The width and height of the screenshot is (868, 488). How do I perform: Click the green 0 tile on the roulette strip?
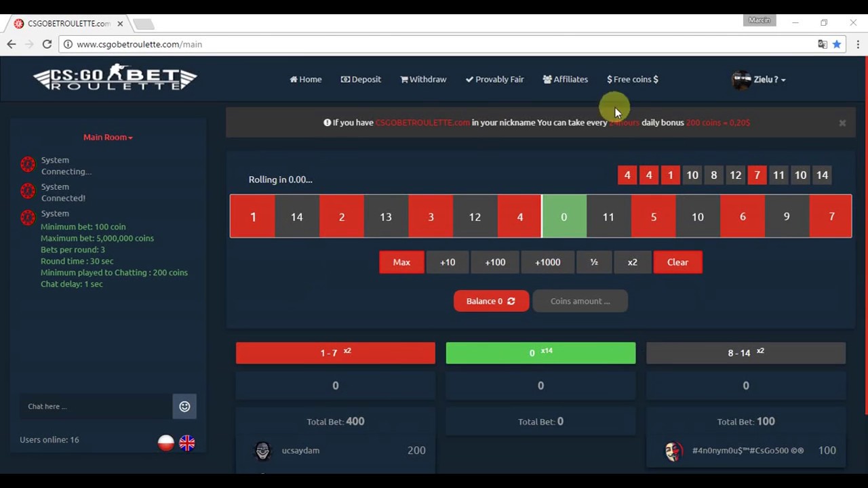coord(564,217)
